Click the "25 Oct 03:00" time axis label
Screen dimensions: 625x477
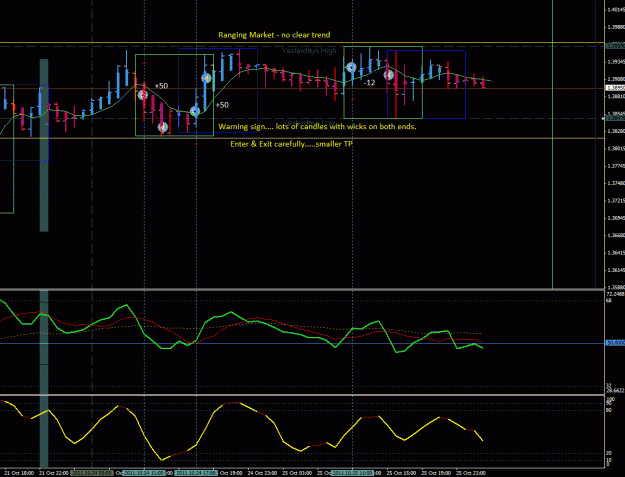click(297, 473)
